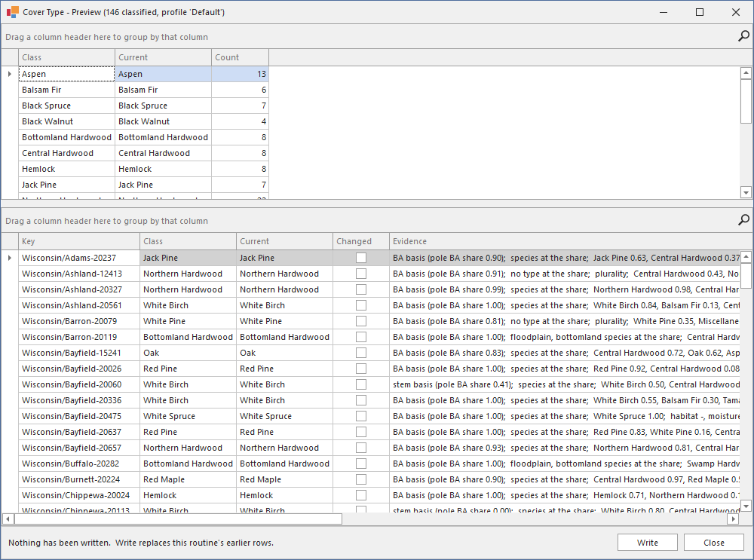The height and width of the screenshot is (560, 754).
Task: Select Black Spruce in upper Class column
Action: [x=67, y=106]
